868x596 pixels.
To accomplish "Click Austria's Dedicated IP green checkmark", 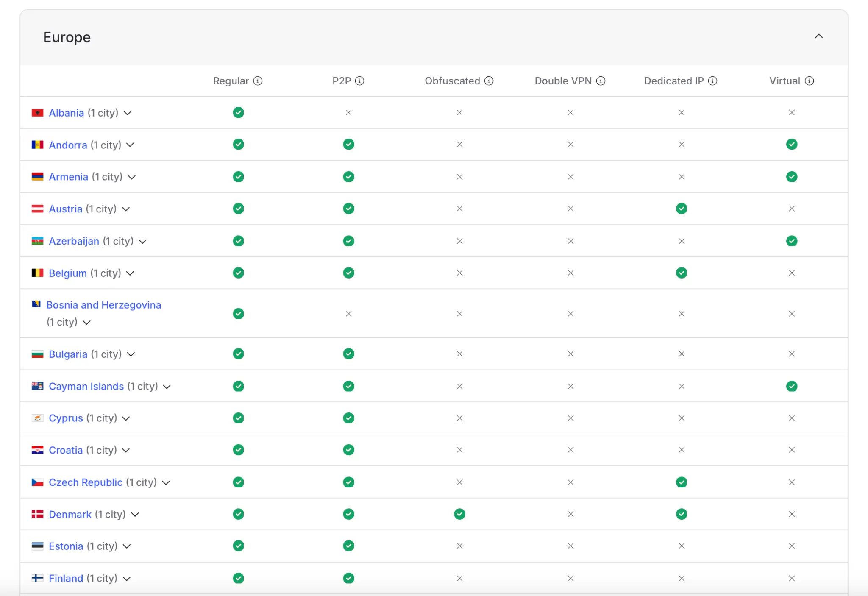I will pos(682,209).
